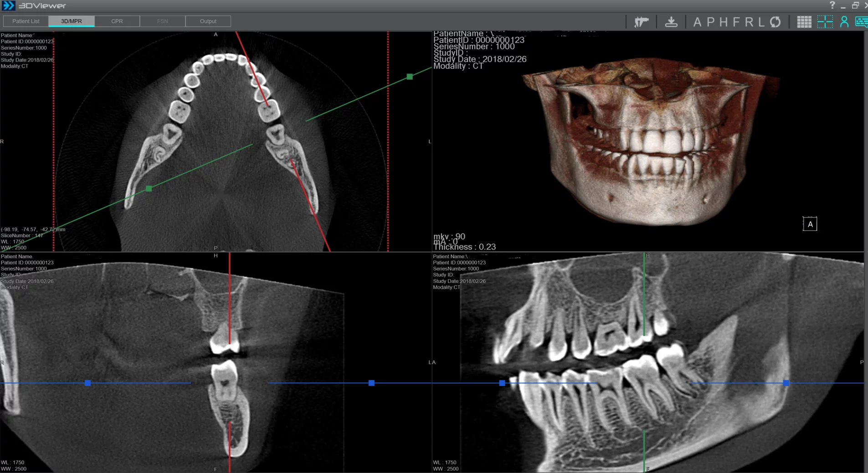Click upper green handle in axial view

[x=410, y=77]
